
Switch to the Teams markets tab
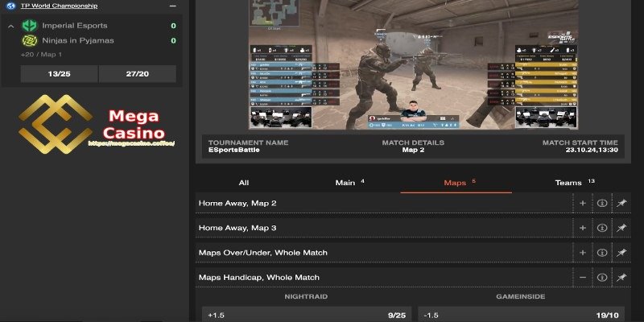[574, 183]
